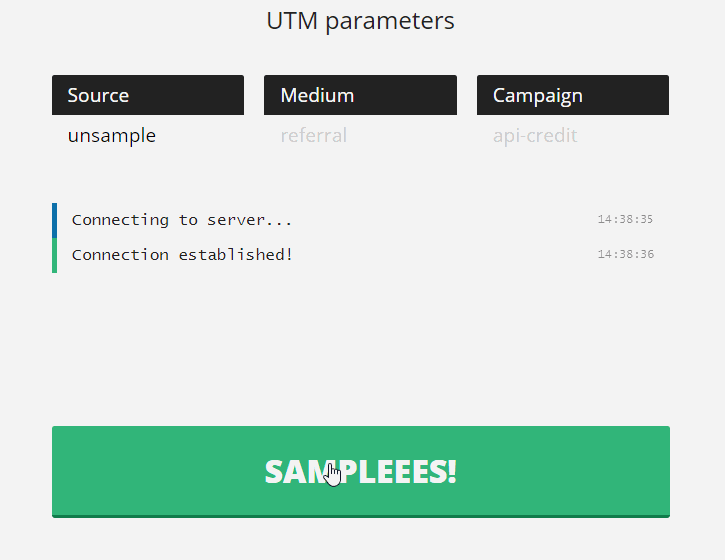This screenshot has height=560, width=725.
Task: Click the black Medium column header
Action: 359,95
